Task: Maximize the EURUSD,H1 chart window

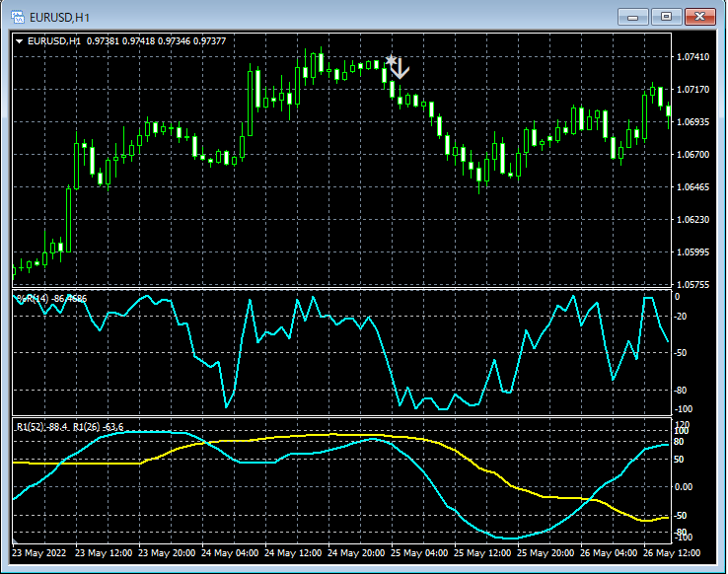Action: pos(666,17)
